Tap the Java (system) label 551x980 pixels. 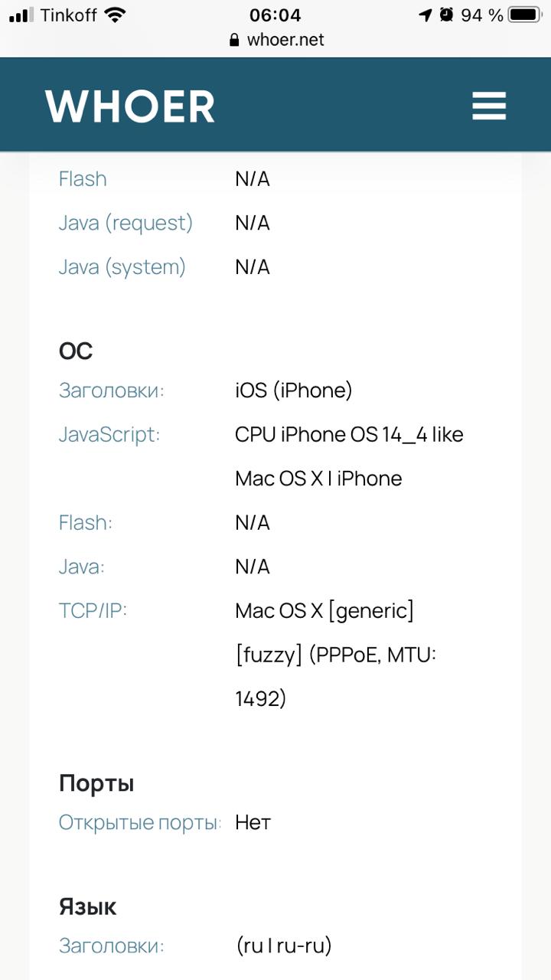click(x=122, y=267)
